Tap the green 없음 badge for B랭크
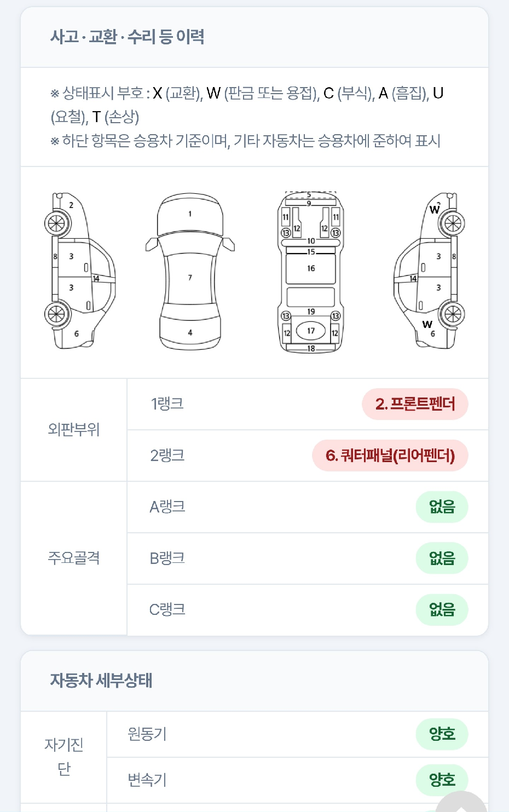509x812 pixels. (x=442, y=558)
